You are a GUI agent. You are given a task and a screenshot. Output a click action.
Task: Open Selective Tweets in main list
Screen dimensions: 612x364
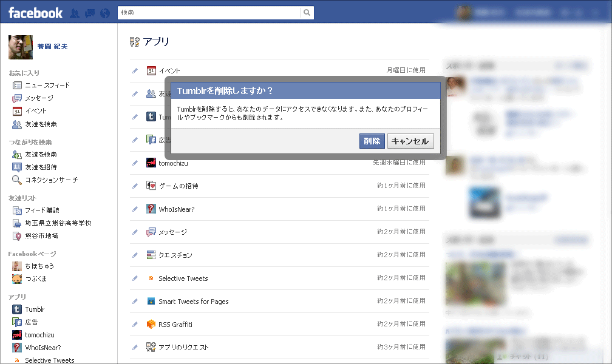[x=183, y=278]
